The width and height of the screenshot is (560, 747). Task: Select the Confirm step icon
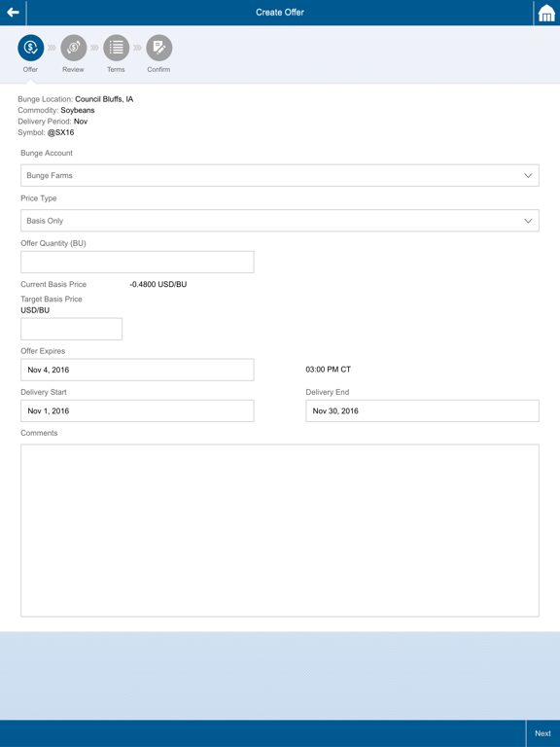click(x=159, y=48)
